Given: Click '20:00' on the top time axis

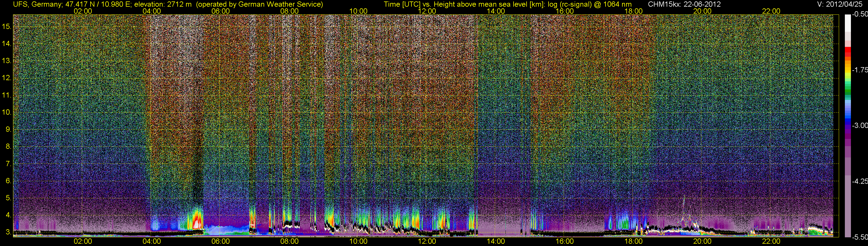Looking at the screenshot, I should click(702, 11).
